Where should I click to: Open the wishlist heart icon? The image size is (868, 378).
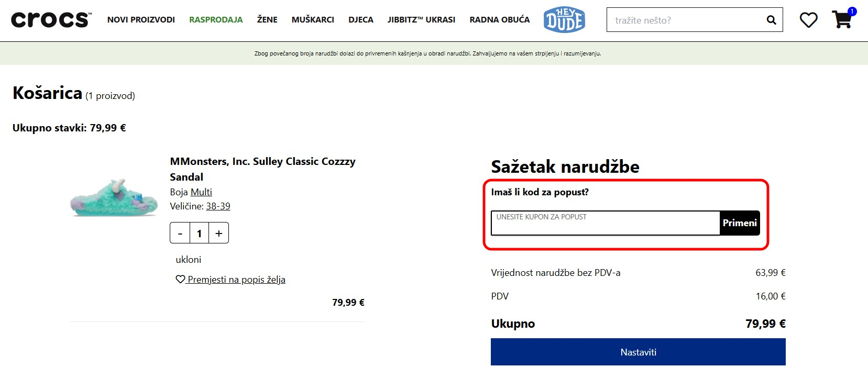tap(808, 20)
